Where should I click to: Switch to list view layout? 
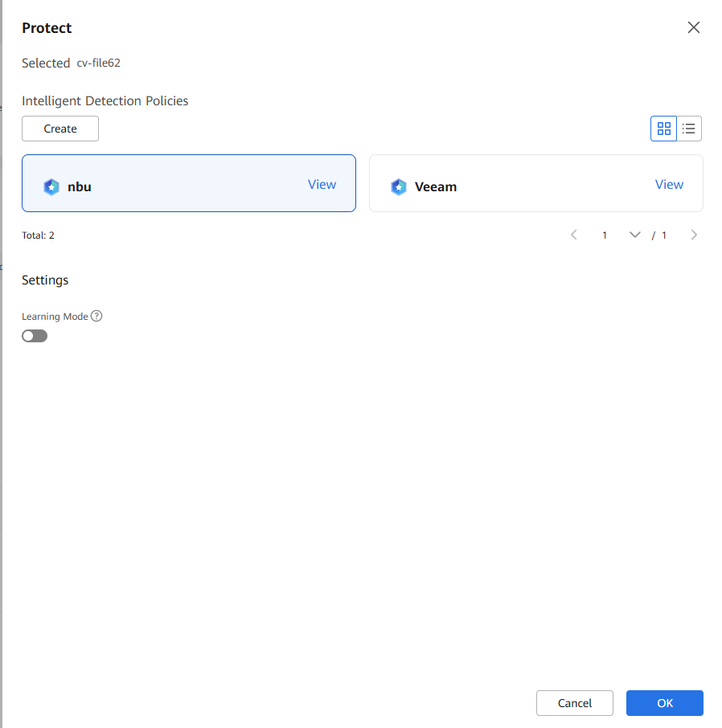coord(689,129)
